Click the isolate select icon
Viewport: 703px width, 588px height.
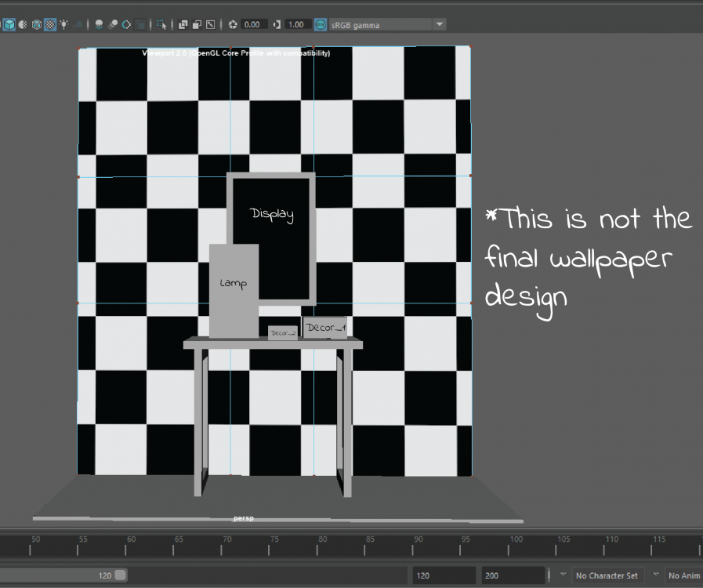(161, 24)
